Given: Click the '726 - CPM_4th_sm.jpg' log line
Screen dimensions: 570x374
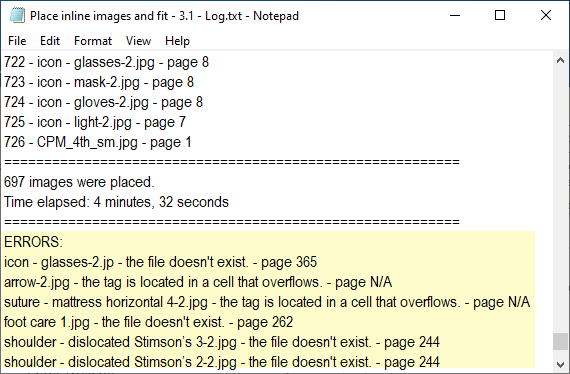Looking at the screenshot, I should point(97,142).
